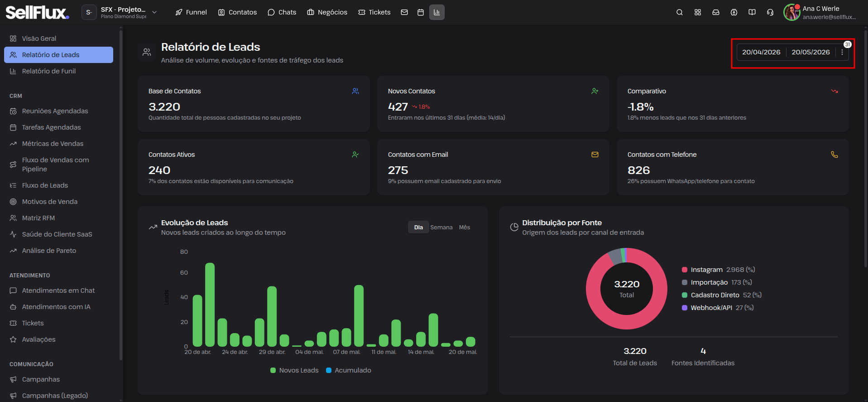Open the inbox tray icon
Viewport: 868px width, 402px height.
[x=716, y=12]
